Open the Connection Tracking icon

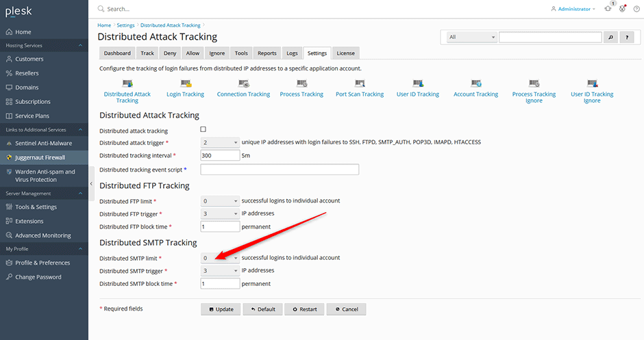243,84
